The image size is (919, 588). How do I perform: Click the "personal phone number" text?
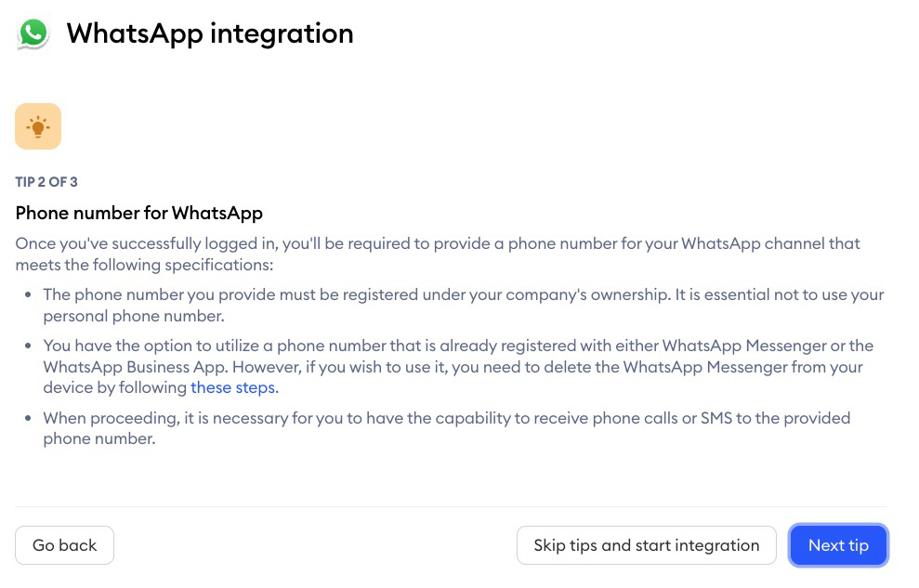(x=133, y=316)
